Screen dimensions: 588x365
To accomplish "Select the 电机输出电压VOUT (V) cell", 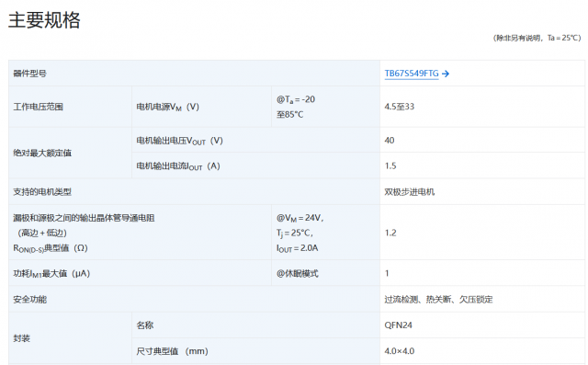I will click(256, 141).
